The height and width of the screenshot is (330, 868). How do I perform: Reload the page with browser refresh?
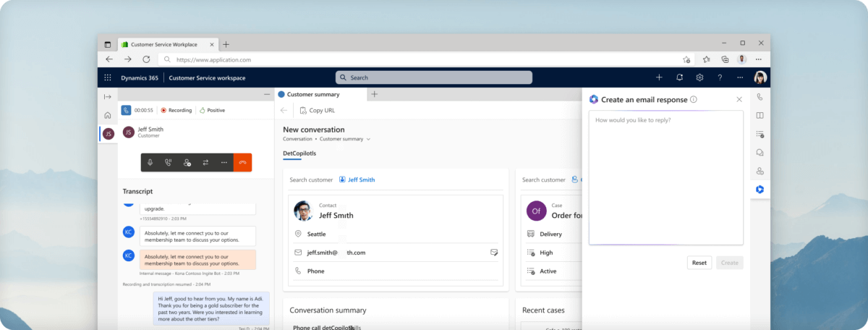coord(147,59)
